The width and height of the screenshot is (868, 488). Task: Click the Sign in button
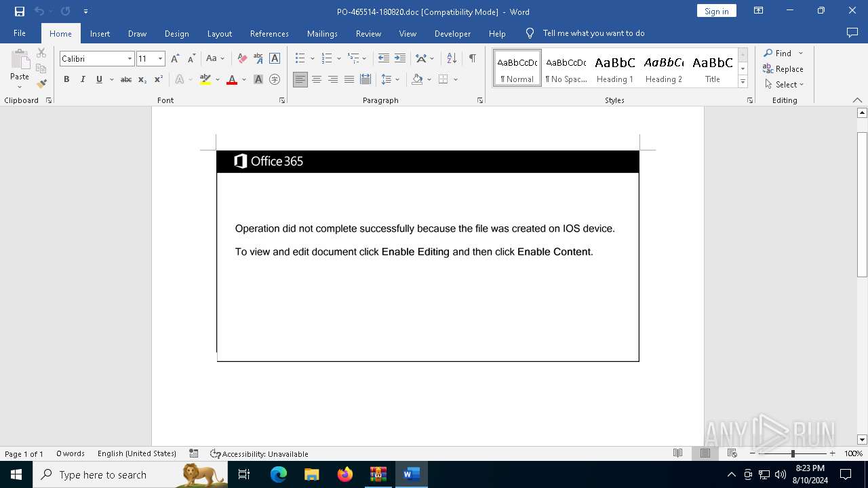coord(716,11)
